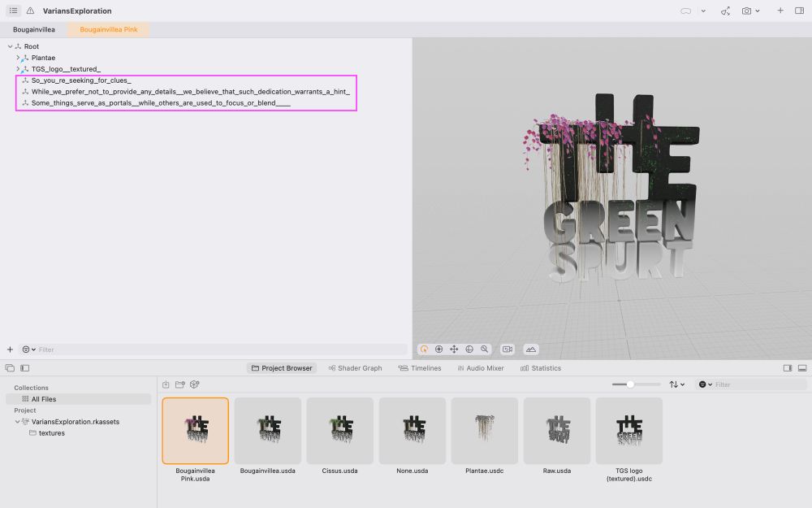812x508 pixels.
Task: Focus the project browser Filter field
Action: click(760, 384)
